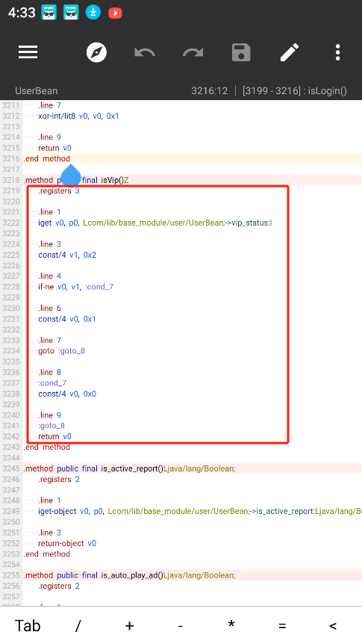Image resolution: width=362 pixels, height=644 pixels.
Task: Open the three-dot overflow menu
Action: pos(337,52)
